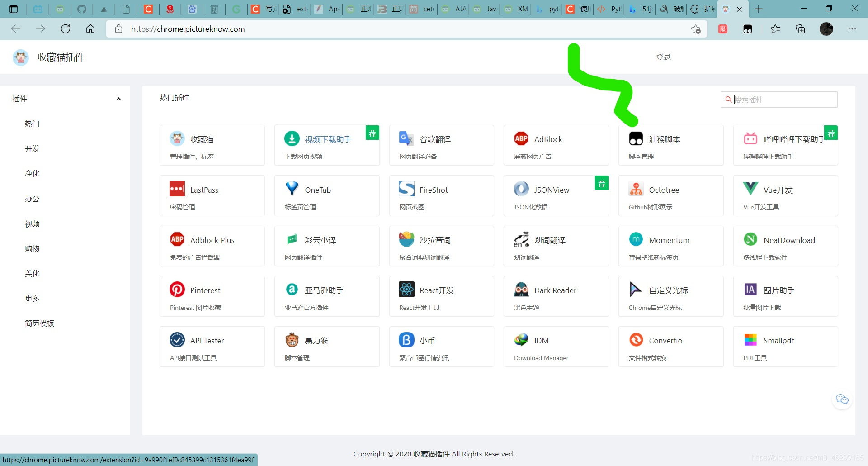Select 办公 category in the sidebar
The width and height of the screenshot is (868, 466).
tap(32, 199)
